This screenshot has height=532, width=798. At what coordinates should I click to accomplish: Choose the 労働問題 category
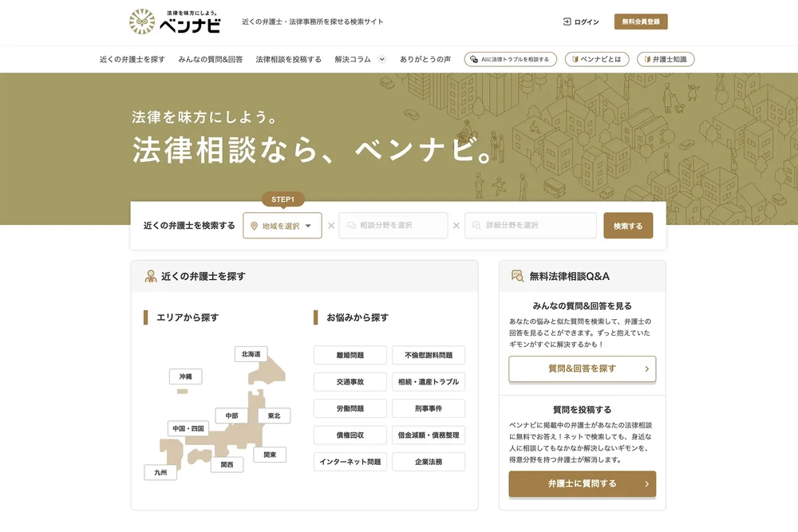[x=350, y=408]
